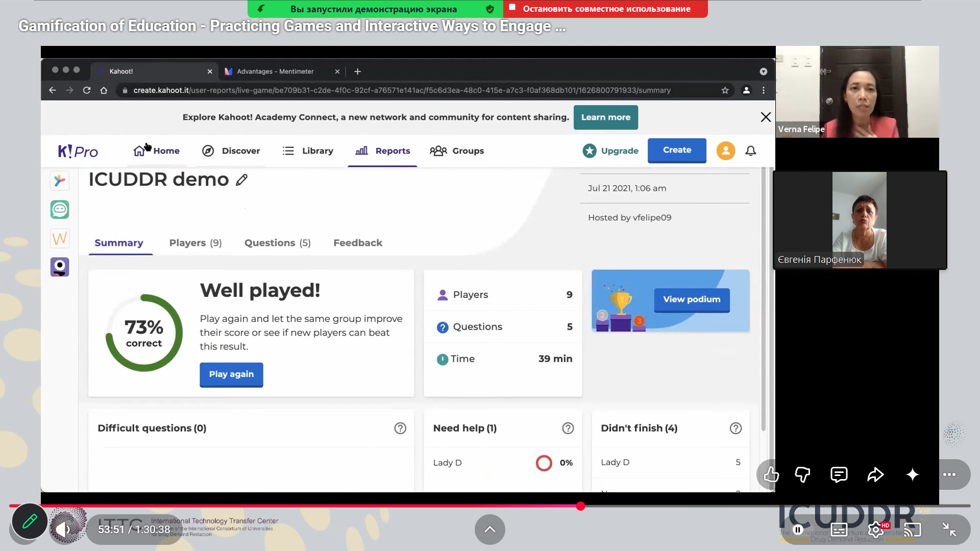
Task: Share the video using arrow icon
Action: coord(876,475)
